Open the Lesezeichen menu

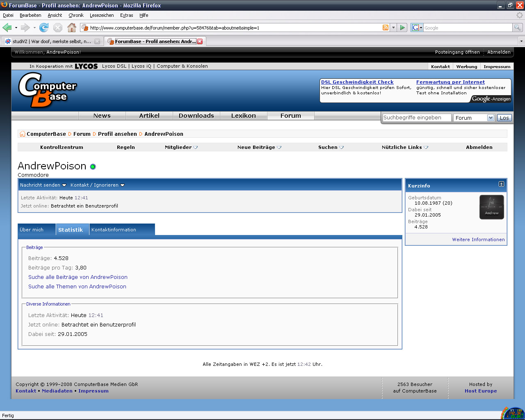coord(102,15)
